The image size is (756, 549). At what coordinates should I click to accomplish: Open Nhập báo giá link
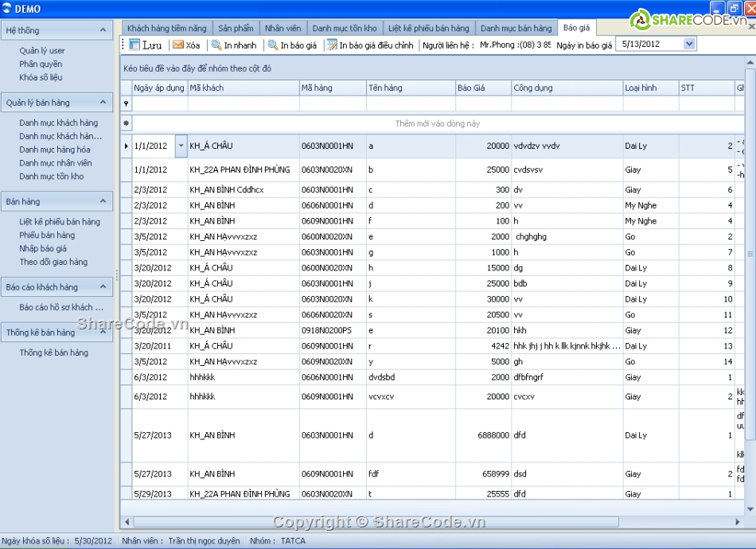click(43, 249)
